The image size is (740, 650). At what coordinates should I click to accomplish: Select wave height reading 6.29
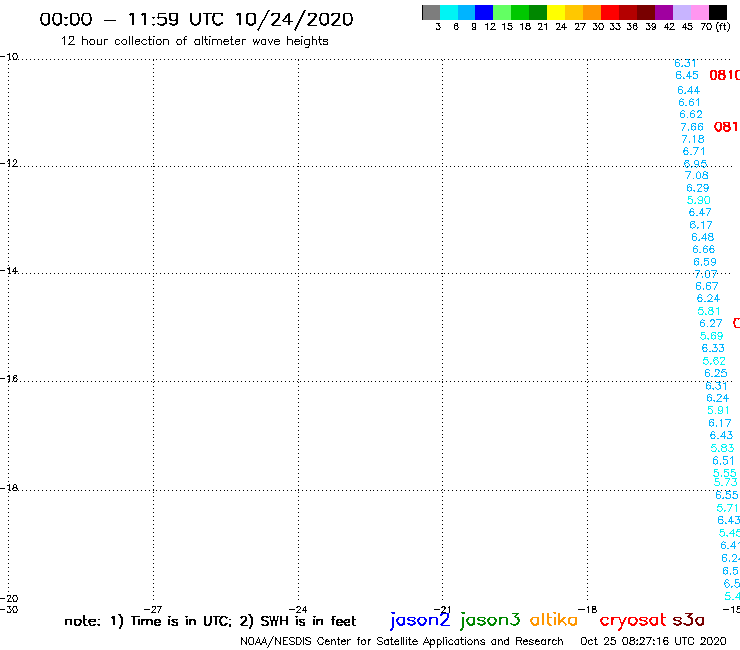698,188
